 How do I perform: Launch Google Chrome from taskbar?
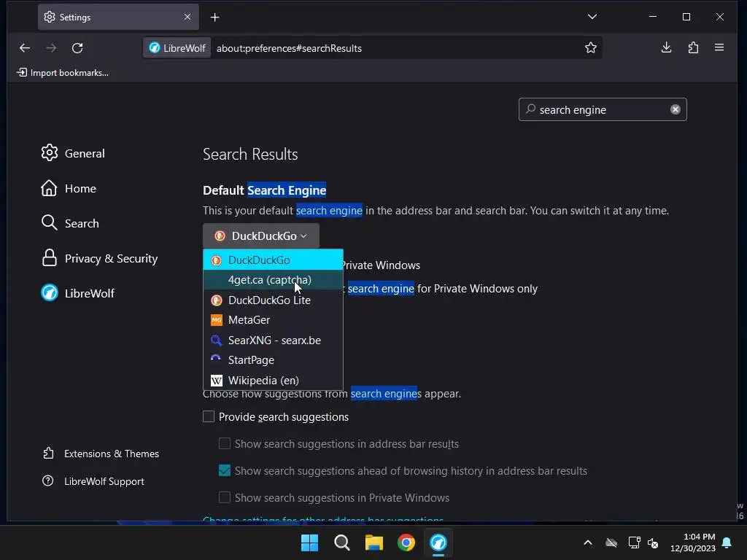[406, 542]
